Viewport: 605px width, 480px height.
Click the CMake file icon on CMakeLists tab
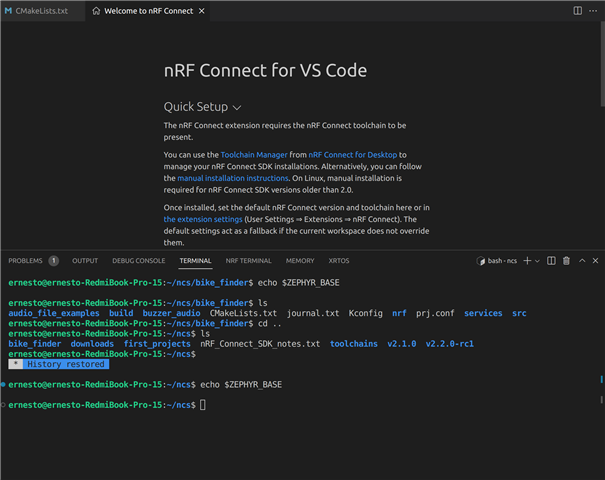(x=8, y=11)
